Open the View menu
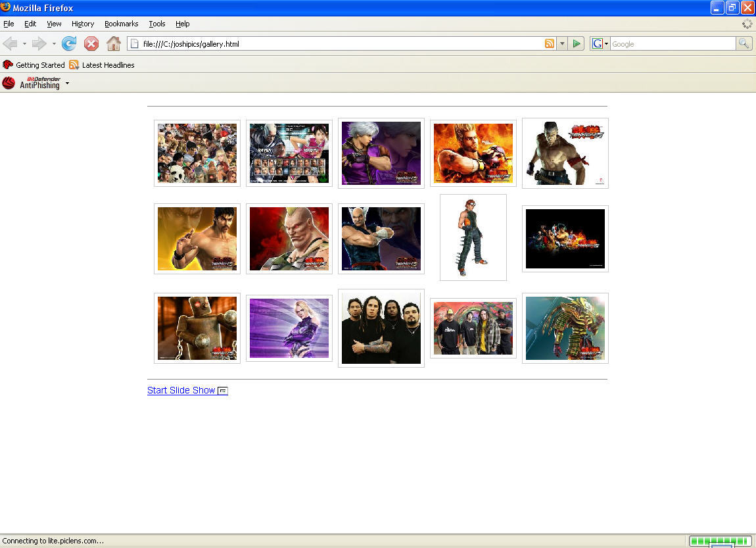The height and width of the screenshot is (548, 756). pyautogui.click(x=54, y=24)
